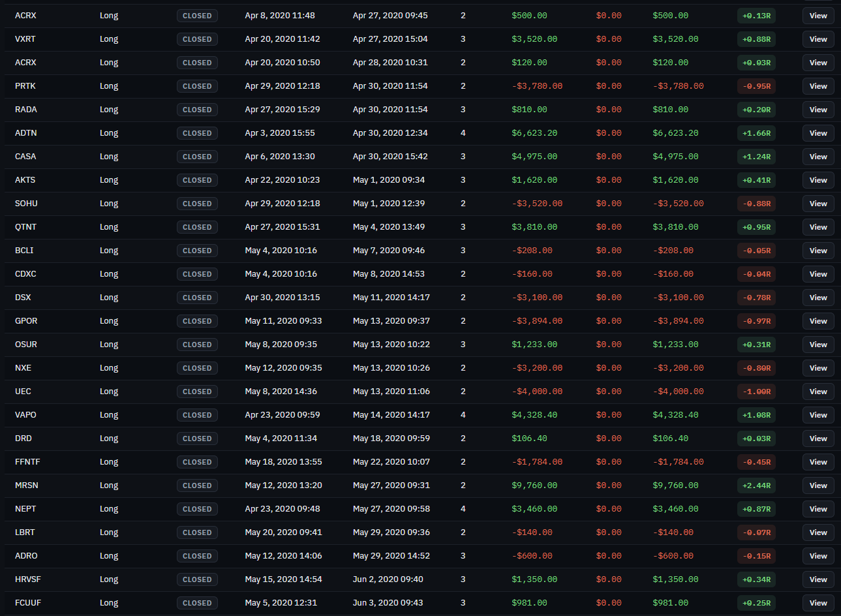
Task: Open View for the MRSN trade
Action: click(818, 485)
